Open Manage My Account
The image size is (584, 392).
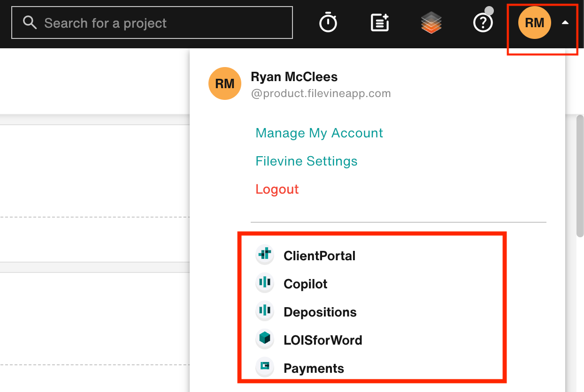(x=319, y=133)
